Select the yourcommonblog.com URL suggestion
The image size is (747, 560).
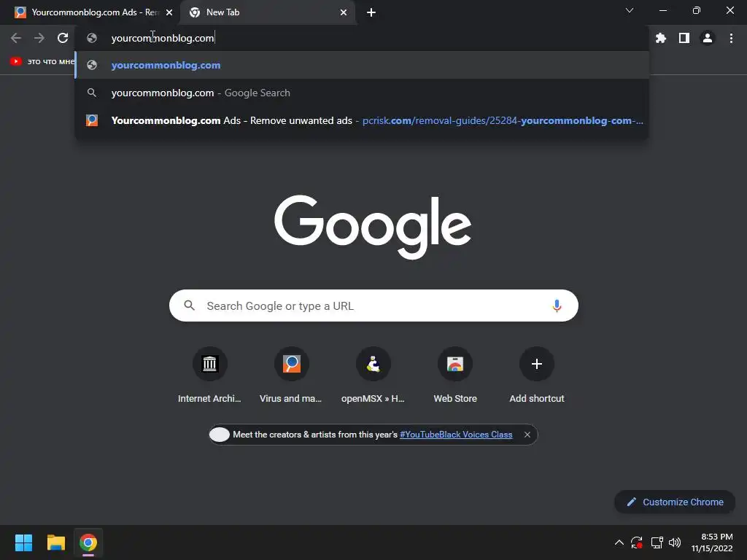[x=362, y=65]
